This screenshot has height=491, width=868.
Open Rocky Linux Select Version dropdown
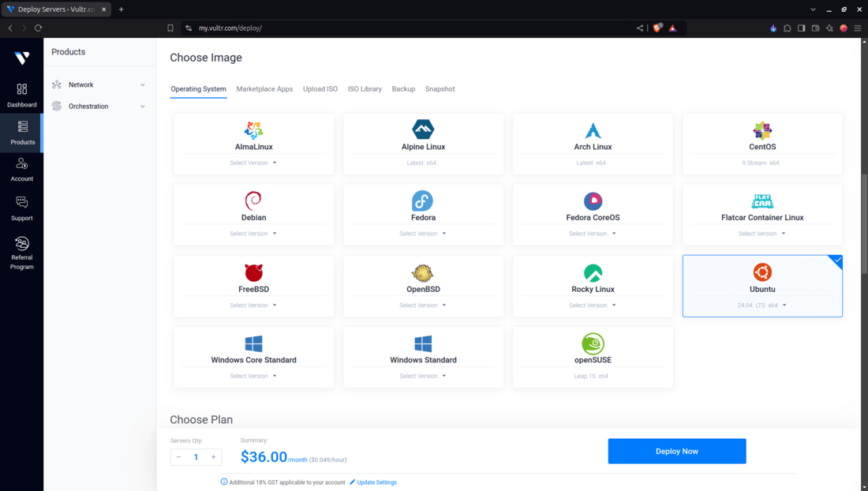[x=593, y=305]
